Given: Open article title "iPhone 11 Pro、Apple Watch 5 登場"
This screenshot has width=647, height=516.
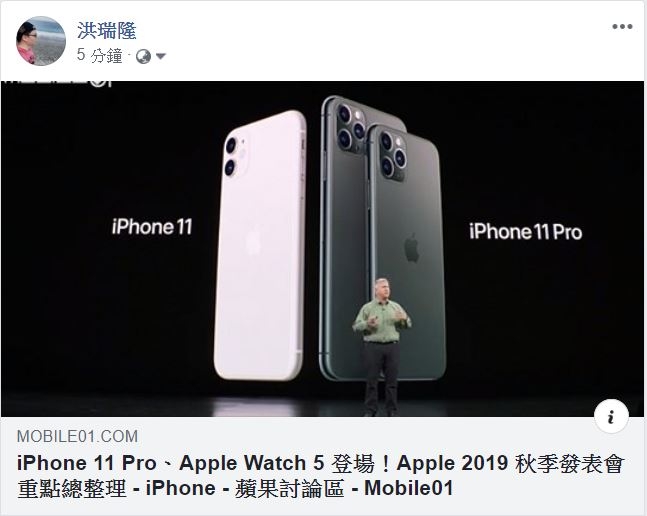Looking at the screenshot, I should point(196,463).
